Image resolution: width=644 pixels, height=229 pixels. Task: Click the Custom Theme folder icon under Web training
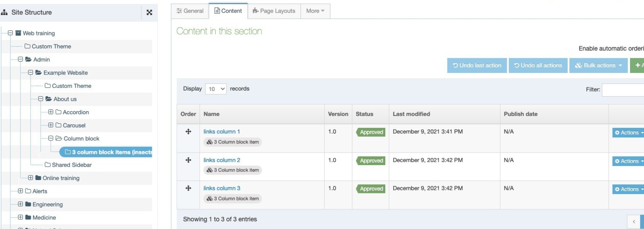27,46
